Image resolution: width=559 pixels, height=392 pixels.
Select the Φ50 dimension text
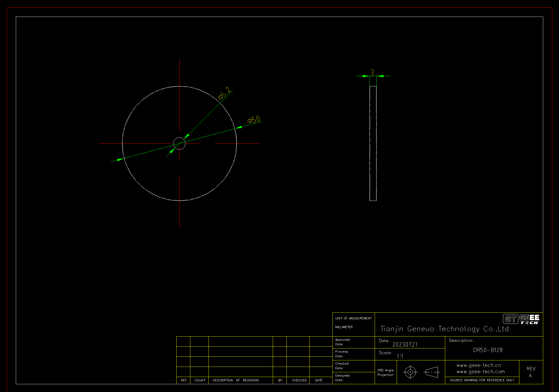(254, 120)
